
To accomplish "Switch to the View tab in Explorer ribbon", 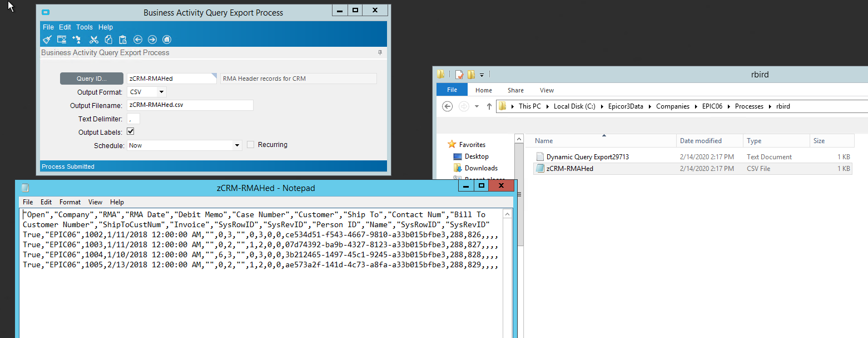I will [x=547, y=90].
